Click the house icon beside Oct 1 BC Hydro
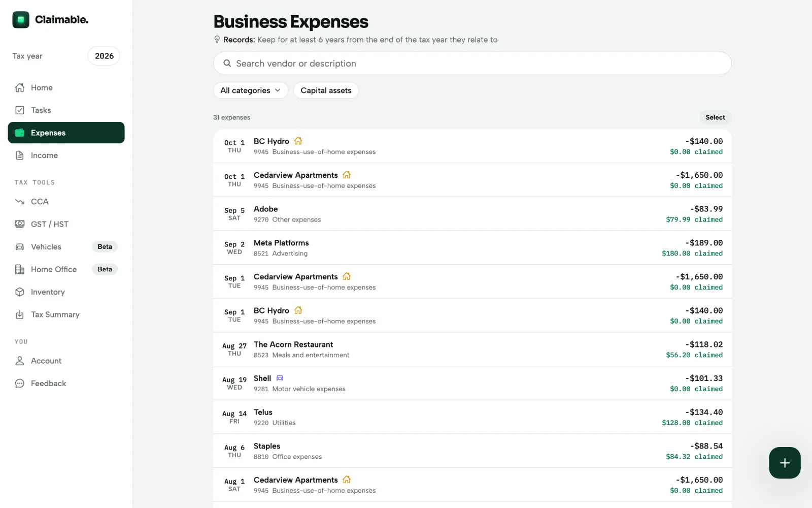Viewport: 812px width, 508px height. pyautogui.click(x=298, y=141)
